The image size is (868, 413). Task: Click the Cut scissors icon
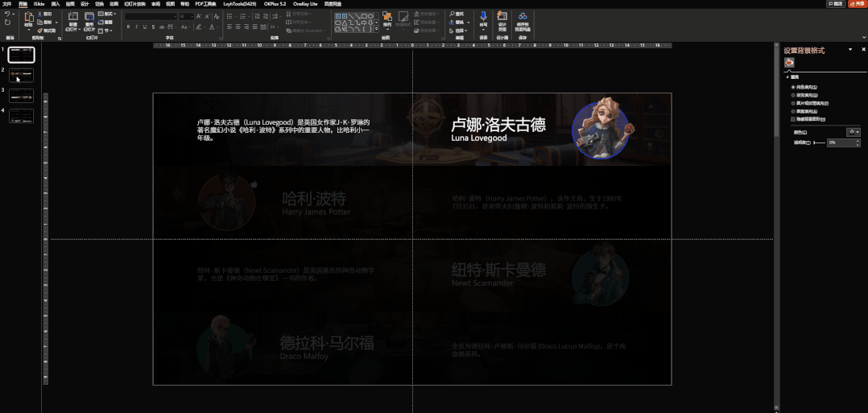tap(40, 14)
